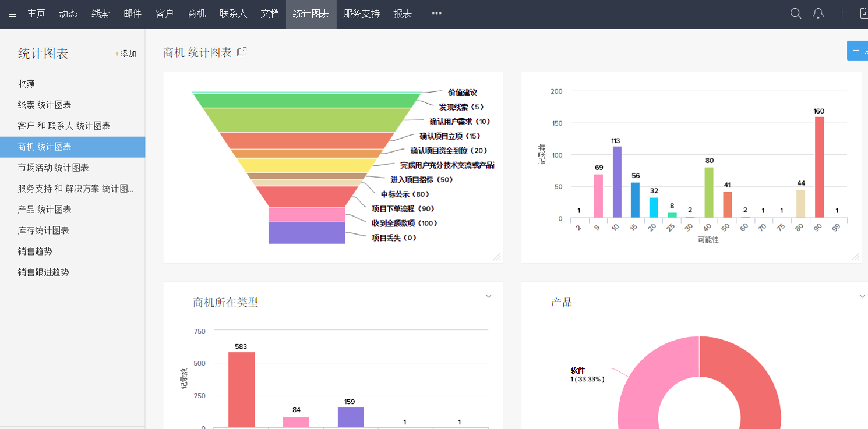Viewport: 868px width, 429px height.
Task: Select 库存统计图表 from sidebar
Action: point(44,231)
